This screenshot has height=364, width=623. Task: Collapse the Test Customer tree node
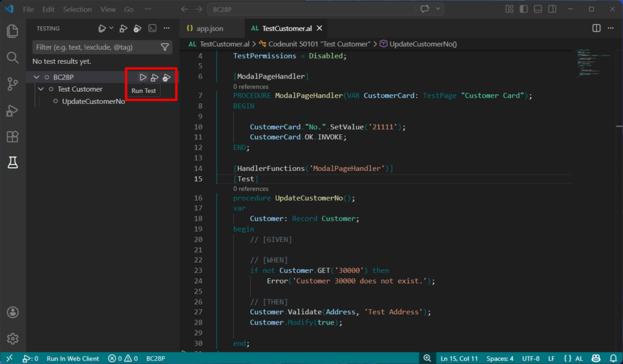(x=41, y=89)
